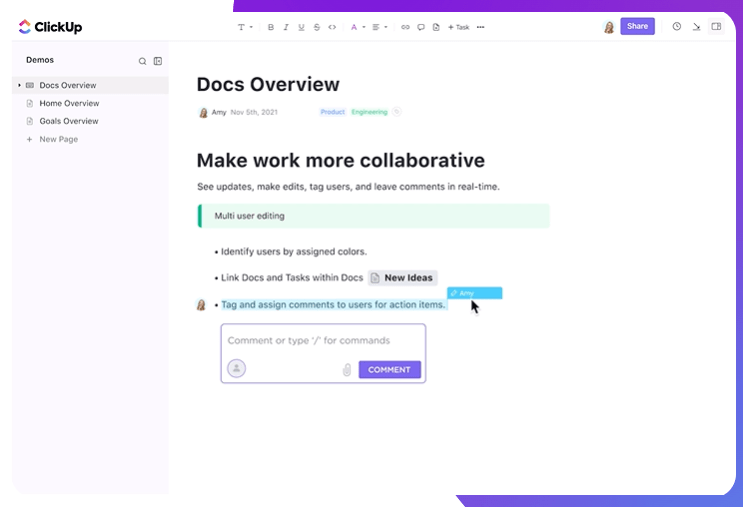The image size is (743, 507).
Task: Click the user avatar beside Share
Action: tap(609, 27)
